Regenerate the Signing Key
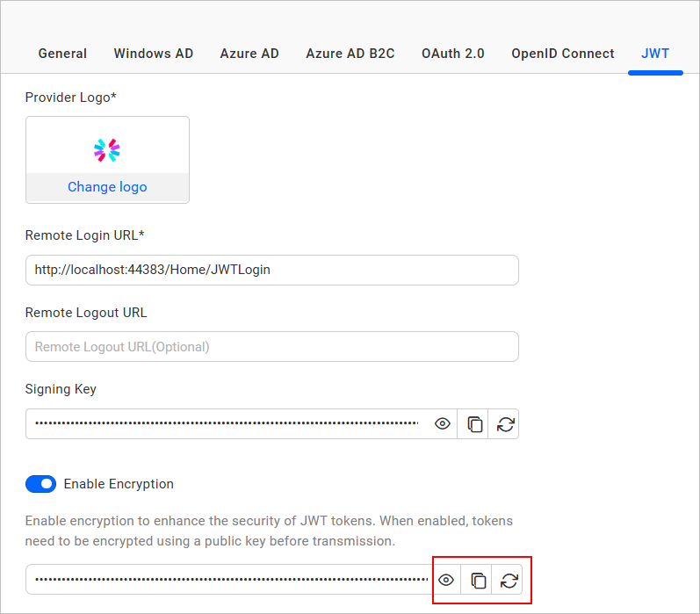 (x=505, y=423)
